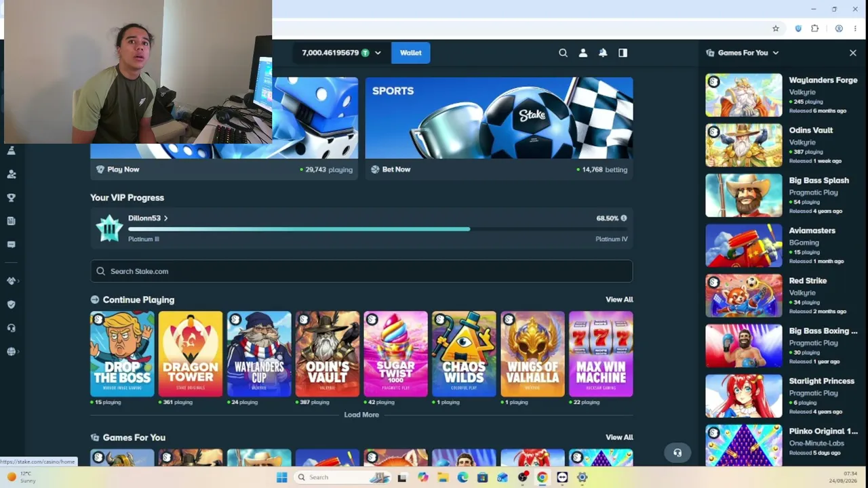Open Waylanders Forge in side panel
The height and width of the screenshot is (488, 868).
781,95
